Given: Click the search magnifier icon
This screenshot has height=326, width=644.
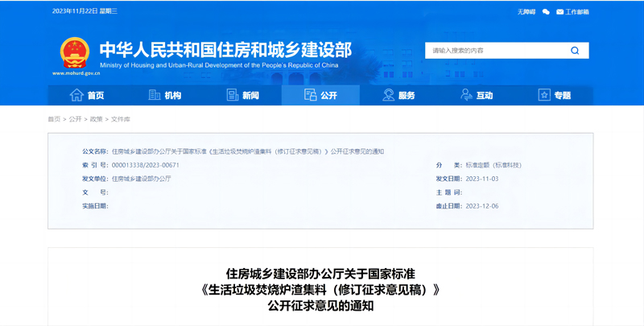Looking at the screenshot, I should pyautogui.click(x=575, y=51).
